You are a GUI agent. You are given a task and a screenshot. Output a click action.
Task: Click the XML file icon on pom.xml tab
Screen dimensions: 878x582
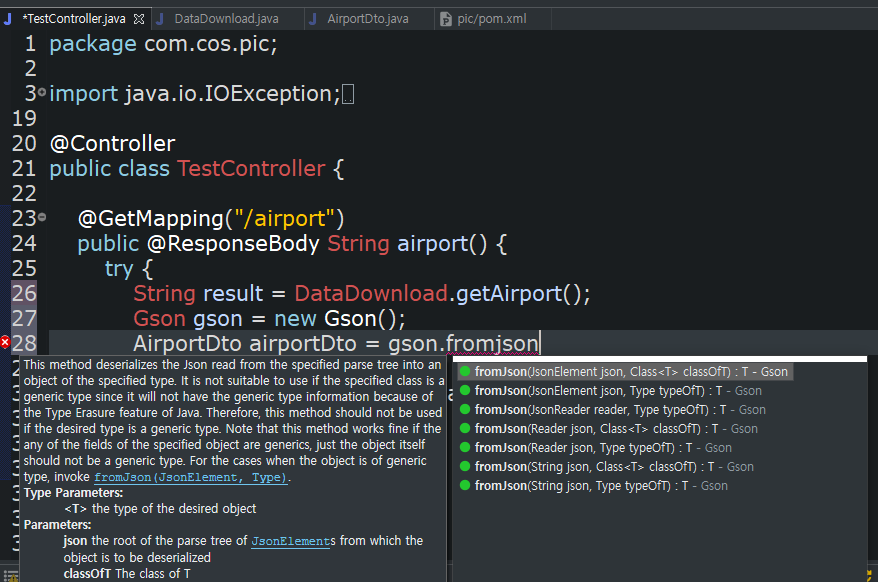point(445,20)
